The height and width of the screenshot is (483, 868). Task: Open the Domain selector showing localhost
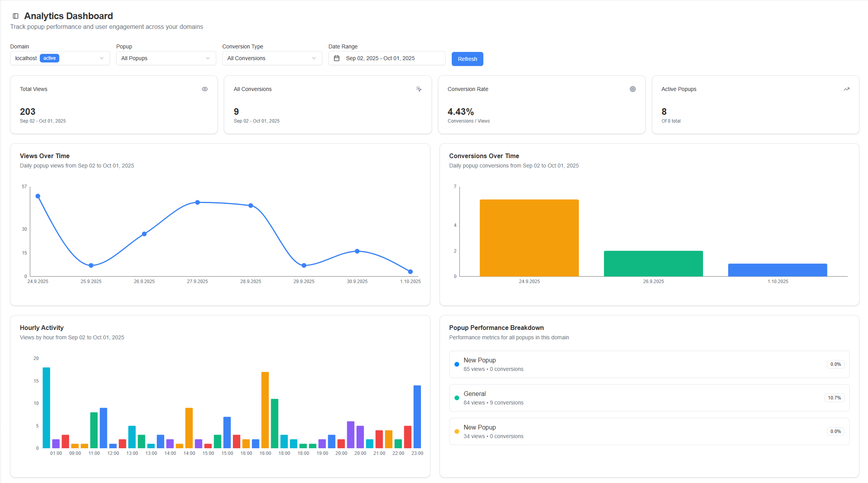60,58
